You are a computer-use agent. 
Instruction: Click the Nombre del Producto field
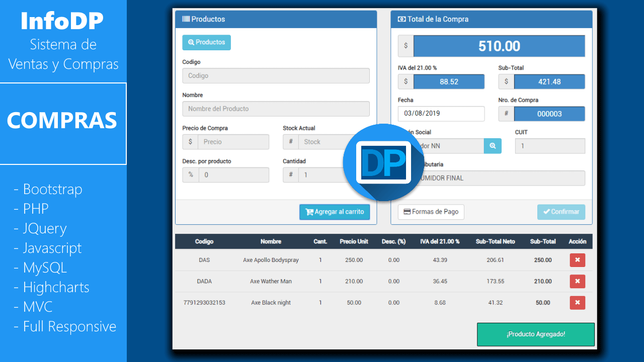[276, 109]
